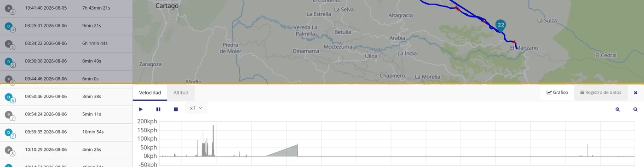Click the tallest speed spike in the chart

point(213,140)
